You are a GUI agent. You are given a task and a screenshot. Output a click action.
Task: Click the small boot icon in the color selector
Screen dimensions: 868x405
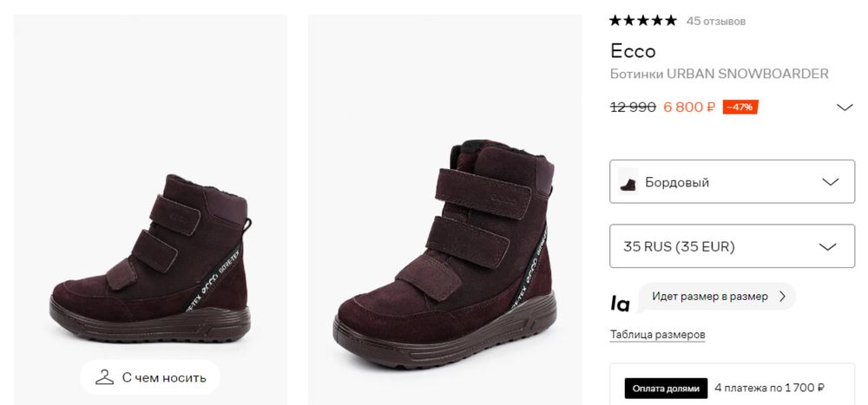628,182
